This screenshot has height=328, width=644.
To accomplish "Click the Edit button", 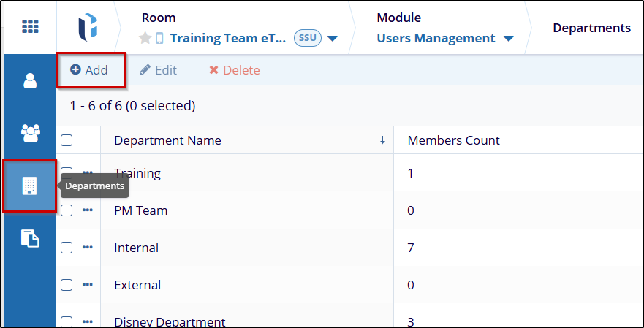I will (158, 70).
